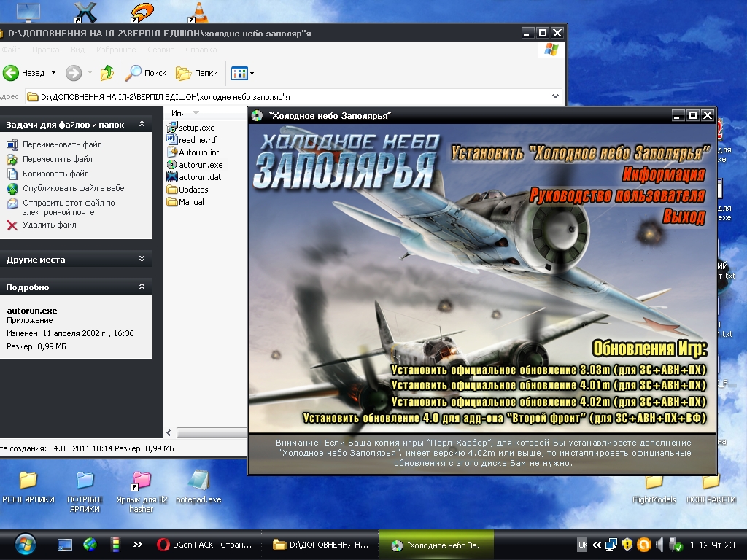This screenshot has height=560, width=747.
Task: Open Search (Поиск) in Explorer toolbar
Action: 146,73
